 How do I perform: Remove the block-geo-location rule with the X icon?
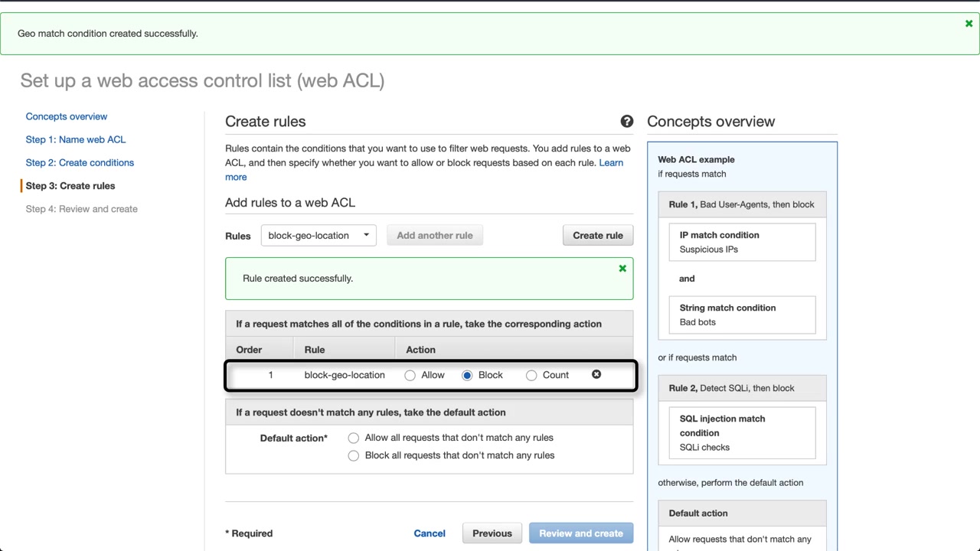[x=596, y=374]
